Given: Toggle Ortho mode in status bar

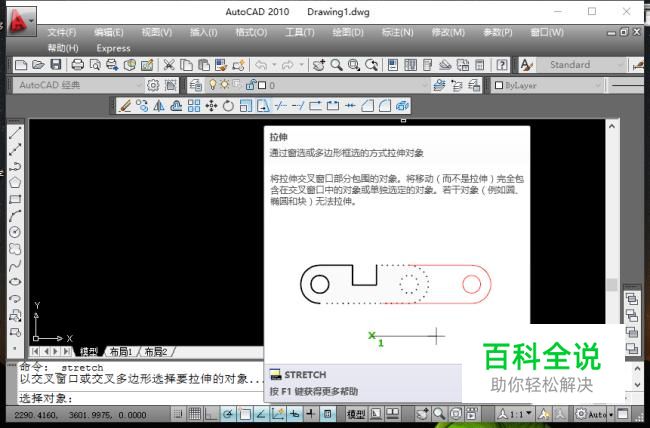Looking at the screenshot, I should 211,413.
